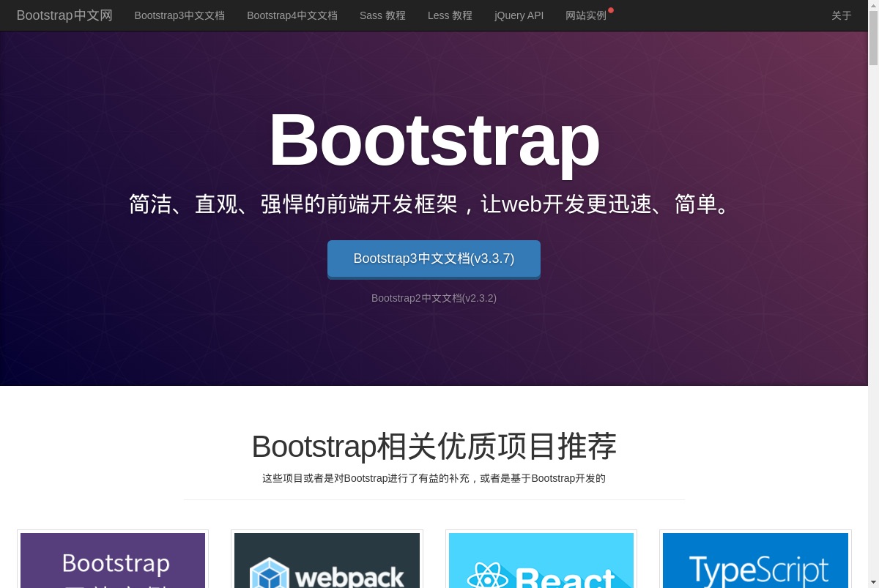Screen dimensions: 879x588
Task: Go to Less 教程 nav item
Action: [450, 15]
